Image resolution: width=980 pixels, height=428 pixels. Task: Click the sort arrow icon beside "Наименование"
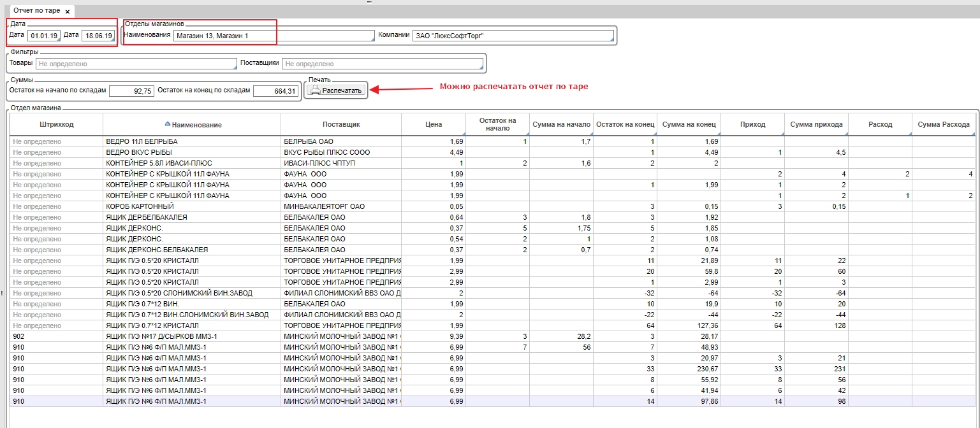(168, 124)
